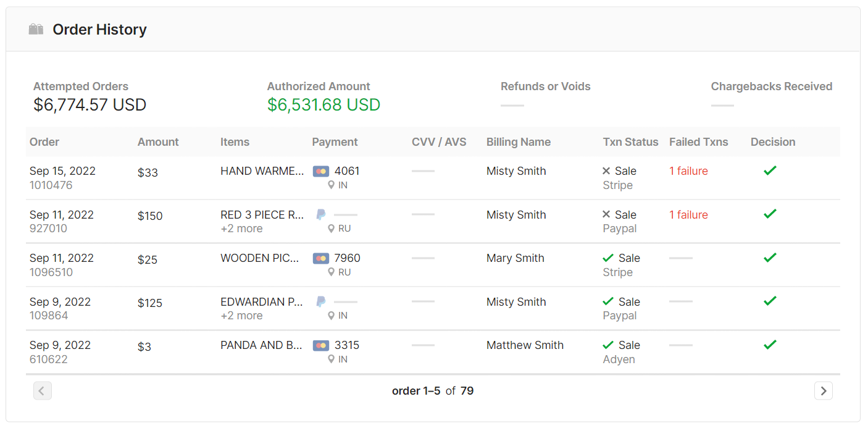The width and height of the screenshot is (868, 428).
Task: Open order number 1096510
Action: pos(51,272)
